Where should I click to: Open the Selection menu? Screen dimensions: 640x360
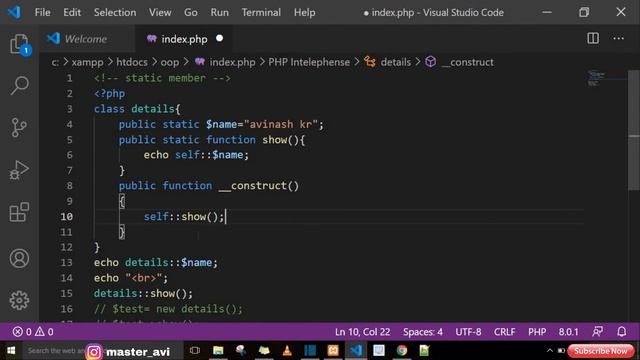[115, 12]
